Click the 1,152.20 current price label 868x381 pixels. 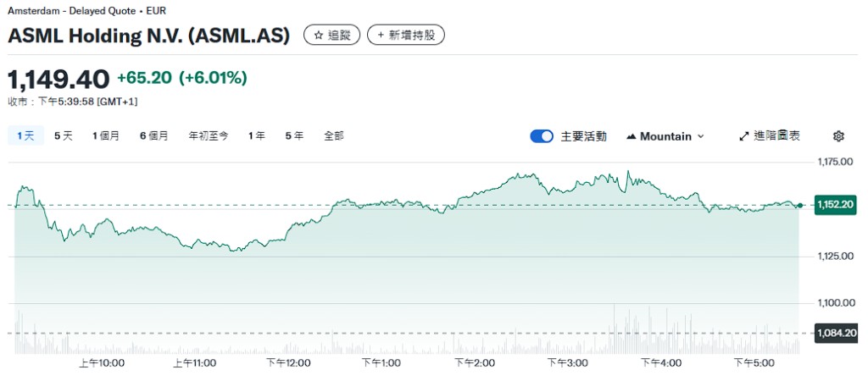835,204
